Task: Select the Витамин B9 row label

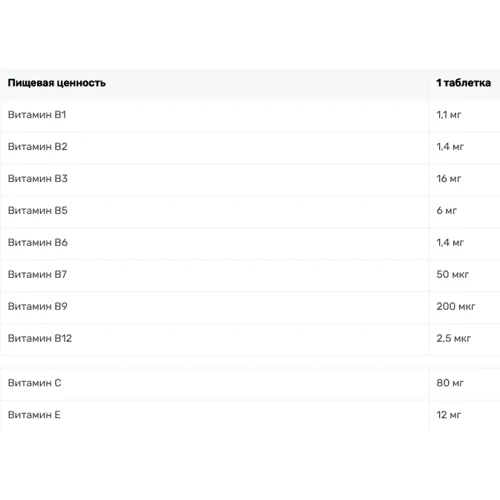Action: point(38,307)
